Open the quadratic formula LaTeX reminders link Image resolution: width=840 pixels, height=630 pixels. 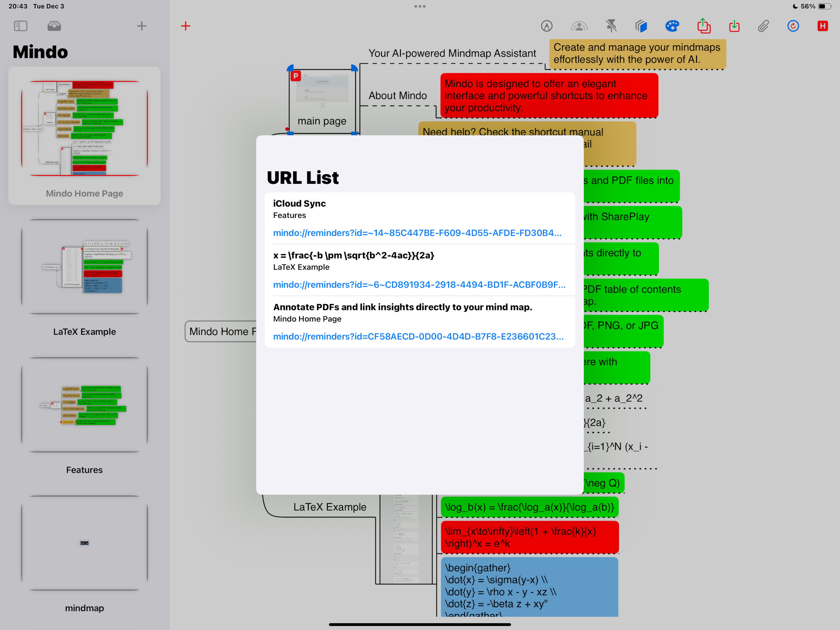coord(419,285)
